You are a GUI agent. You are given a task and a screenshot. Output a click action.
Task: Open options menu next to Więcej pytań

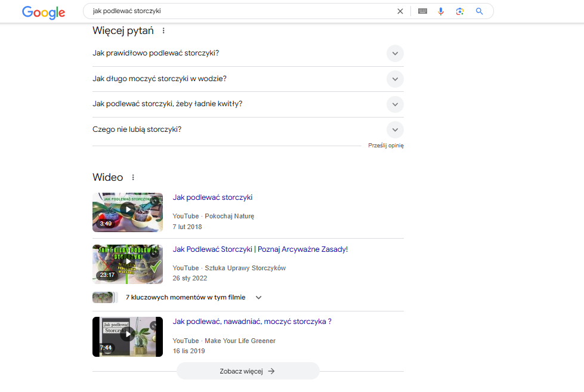click(163, 30)
